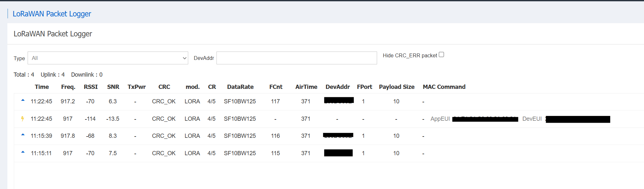Image resolution: width=644 pixels, height=189 pixels.
Task: Click the RSSI column header
Action: tap(91, 87)
